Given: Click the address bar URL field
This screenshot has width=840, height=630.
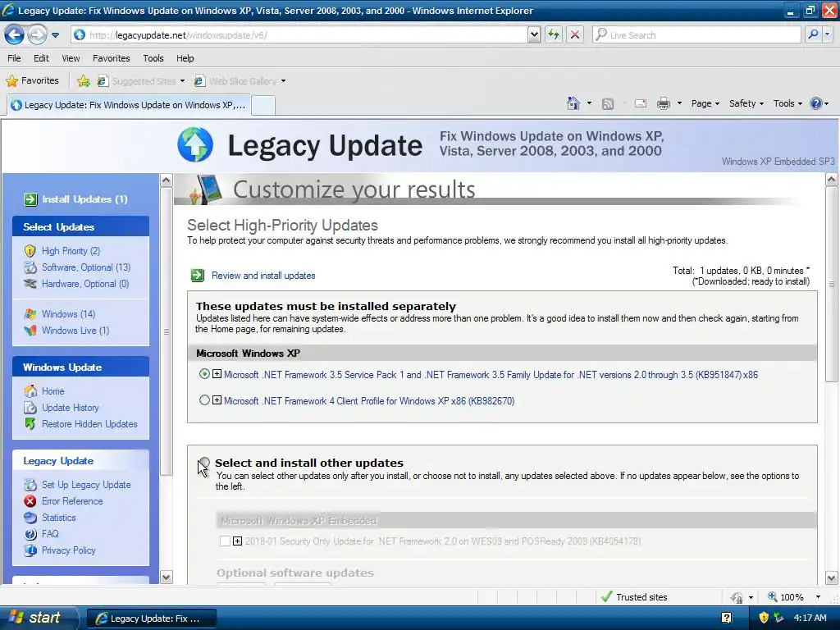Looking at the screenshot, I should pyautogui.click(x=299, y=34).
